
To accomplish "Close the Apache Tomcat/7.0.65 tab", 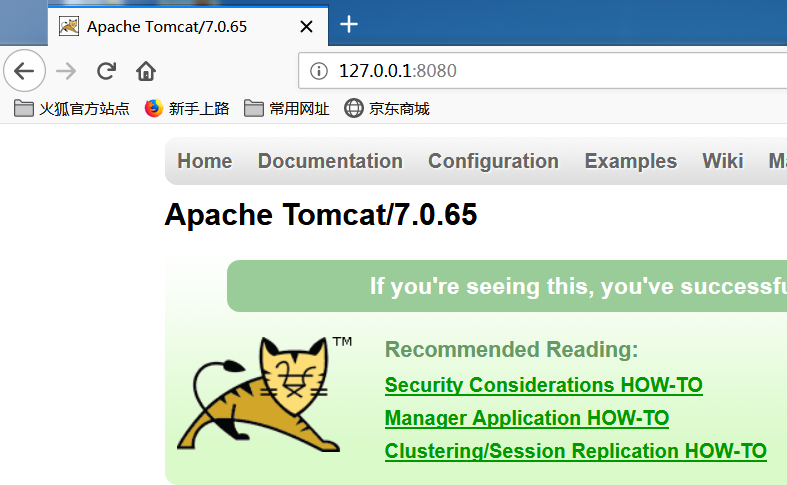I will click(x=306, y=27).
